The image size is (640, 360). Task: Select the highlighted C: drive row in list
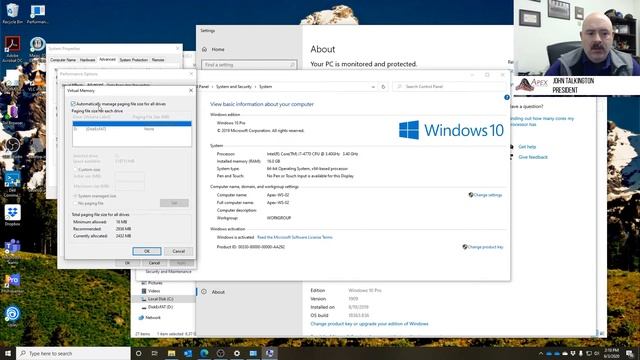click(x=132, y=123)
